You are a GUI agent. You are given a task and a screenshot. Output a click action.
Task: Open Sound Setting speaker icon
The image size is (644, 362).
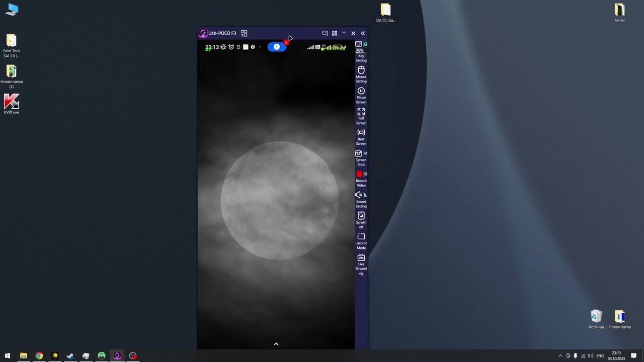click(x=359, y=195)
